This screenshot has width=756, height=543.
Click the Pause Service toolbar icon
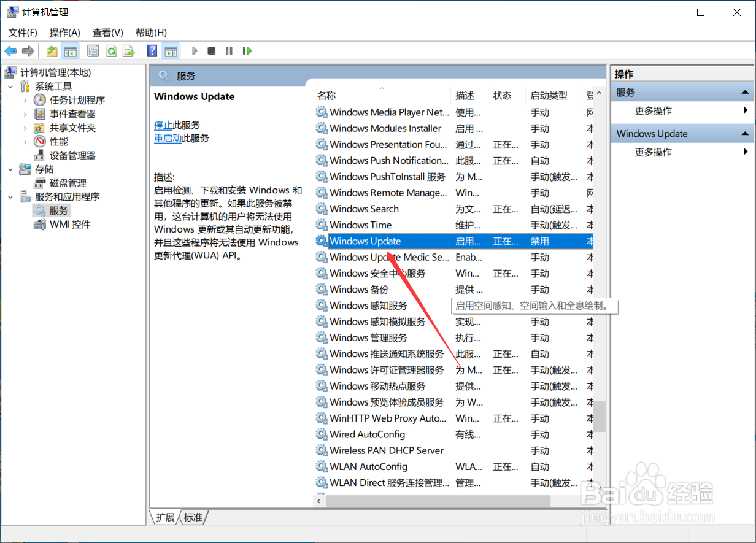pyautogui.click(x=229, y=51)
